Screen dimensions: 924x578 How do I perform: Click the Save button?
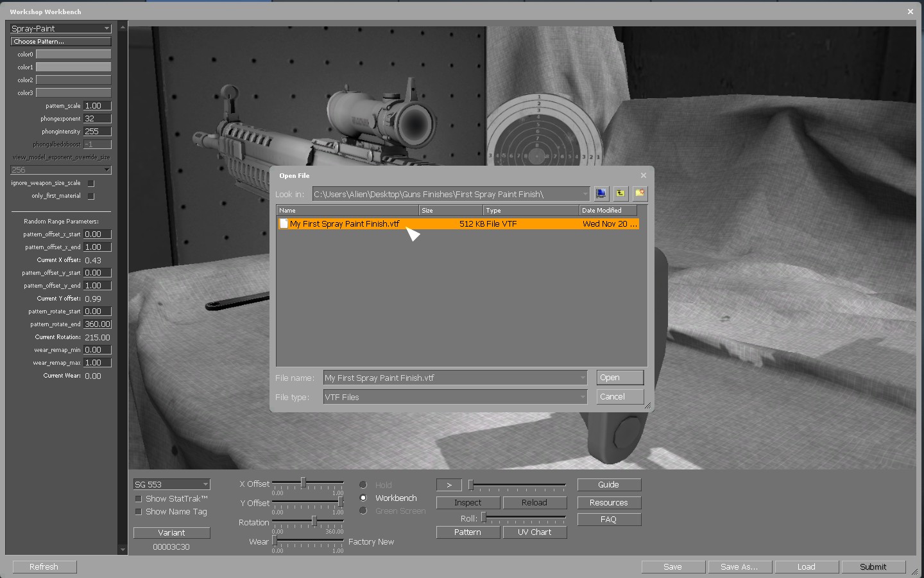[673, 567]
